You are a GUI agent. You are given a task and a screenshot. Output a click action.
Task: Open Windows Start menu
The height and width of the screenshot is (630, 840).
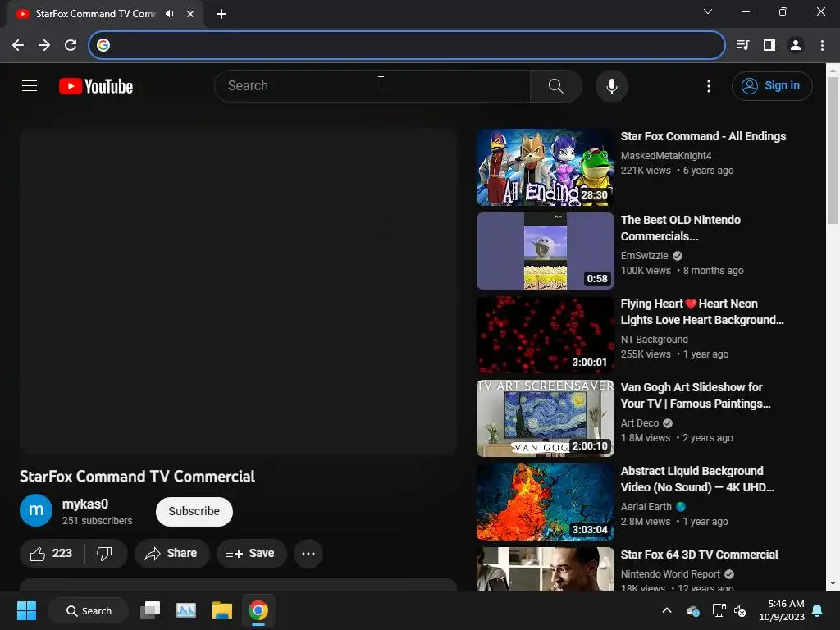point(26,610)
